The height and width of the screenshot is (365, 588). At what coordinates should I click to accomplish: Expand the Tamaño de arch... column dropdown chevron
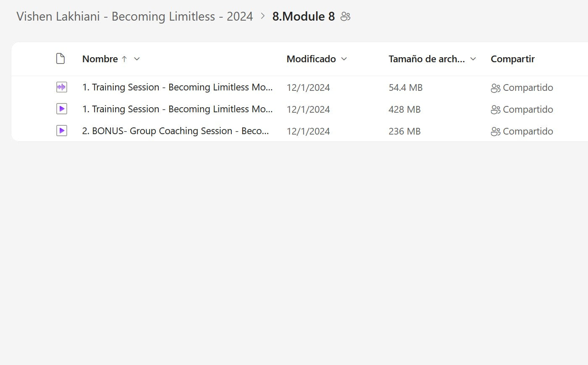(473, 59)
